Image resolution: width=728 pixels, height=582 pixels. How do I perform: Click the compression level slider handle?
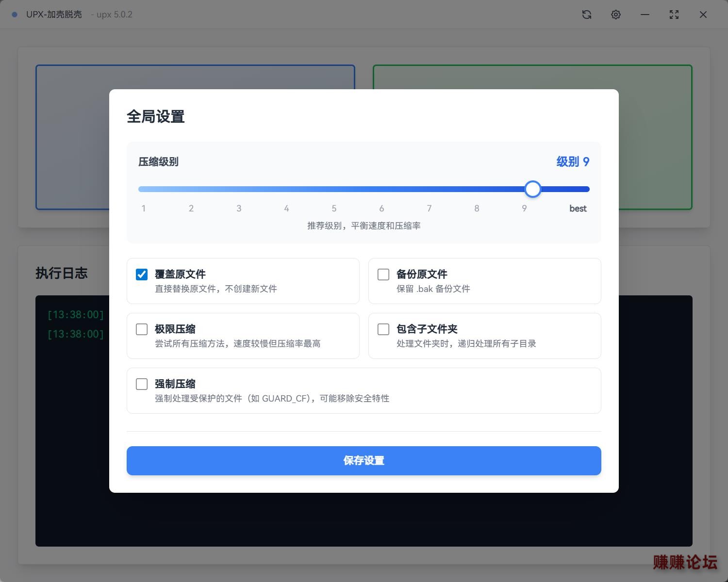pyautogui.click(x=533, y=189)
